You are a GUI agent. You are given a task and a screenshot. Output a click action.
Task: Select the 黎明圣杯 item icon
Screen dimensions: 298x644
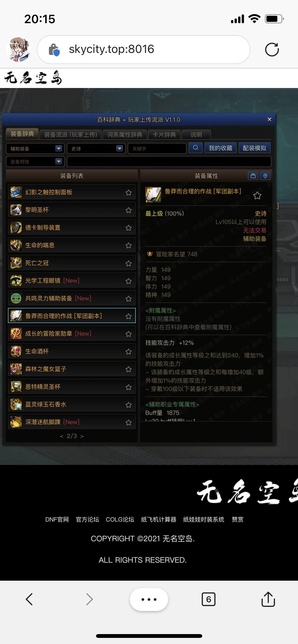click(x=16, y=210)
